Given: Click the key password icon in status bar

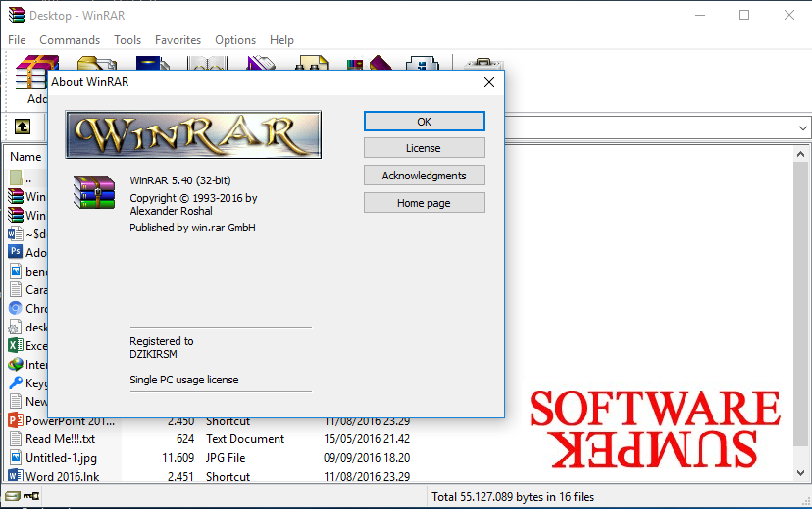Looking at the screenshot, I should (31, 496).
